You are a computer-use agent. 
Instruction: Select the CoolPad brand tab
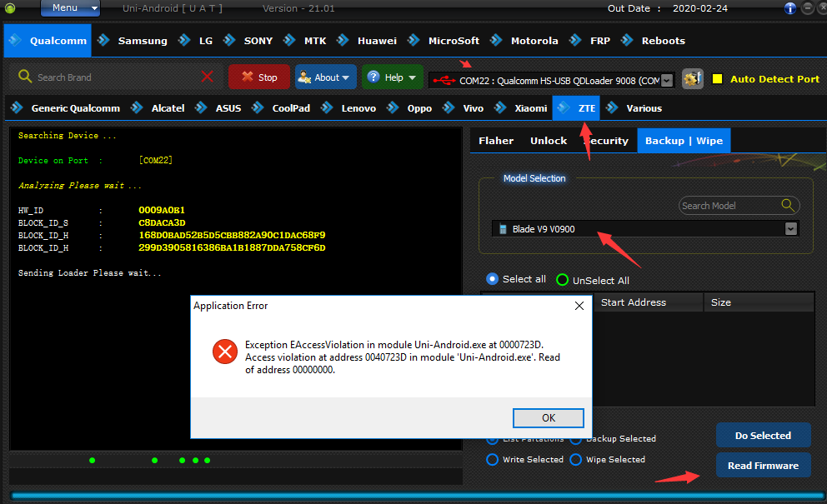[x=281, y=108]
